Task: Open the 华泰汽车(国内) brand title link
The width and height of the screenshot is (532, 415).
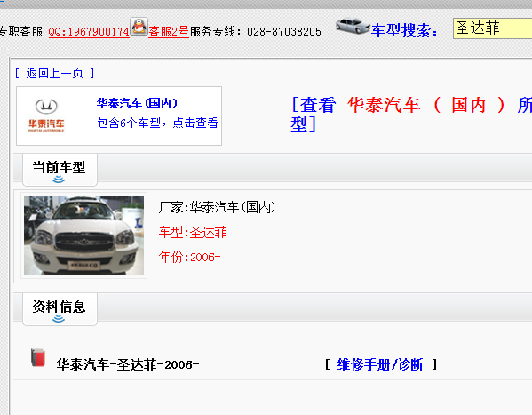Action: click(x=137, y=103)
